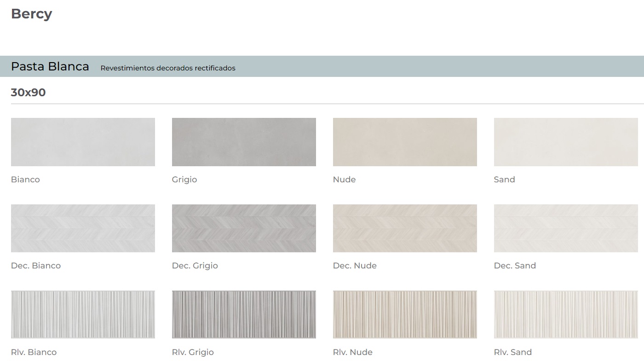Choose the Sand tile image
The height and width of the screenshot is (361, 644).
(566, 142)
